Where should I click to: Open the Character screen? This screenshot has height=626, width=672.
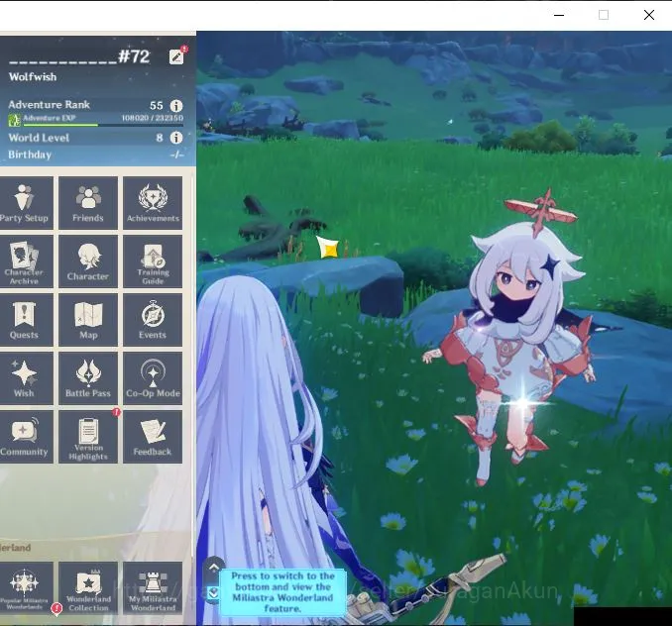click(x=88, y=261)
